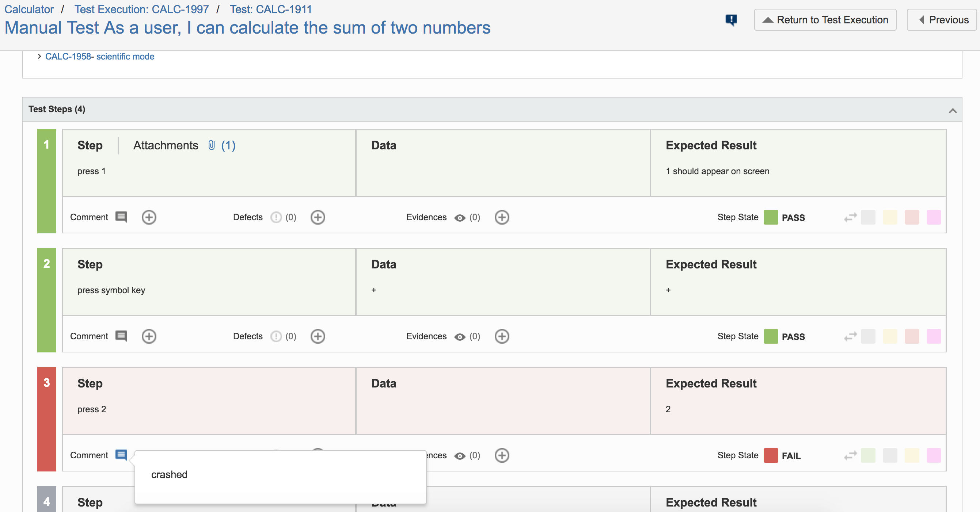Click step 1 status swap arrows icon
This screenshot has width=980, height=512.
point(850,217)
